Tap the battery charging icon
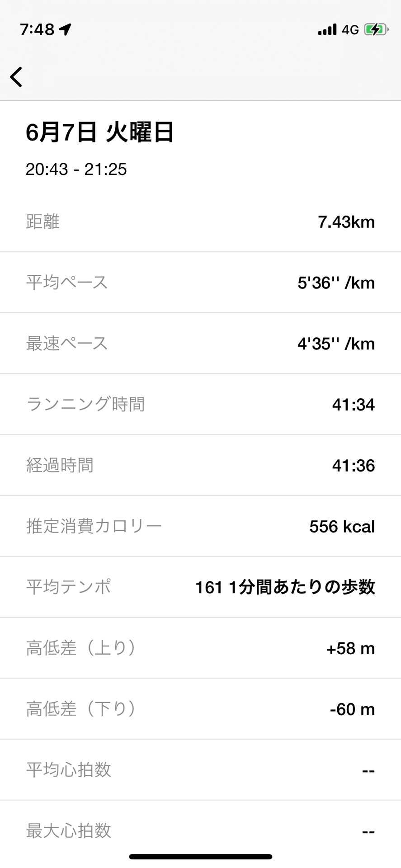The image size is (401, 868). click(376, 30)
